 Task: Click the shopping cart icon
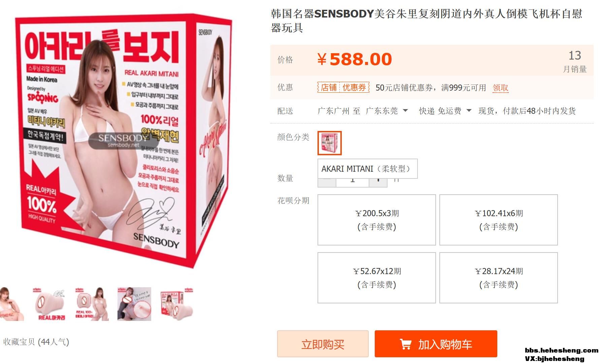pos(406,344)
